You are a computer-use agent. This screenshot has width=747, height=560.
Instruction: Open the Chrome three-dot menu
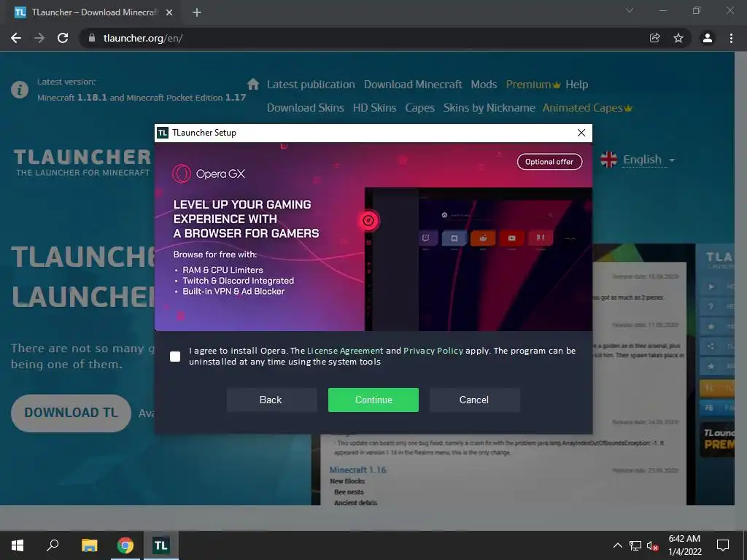coord(731,38)
